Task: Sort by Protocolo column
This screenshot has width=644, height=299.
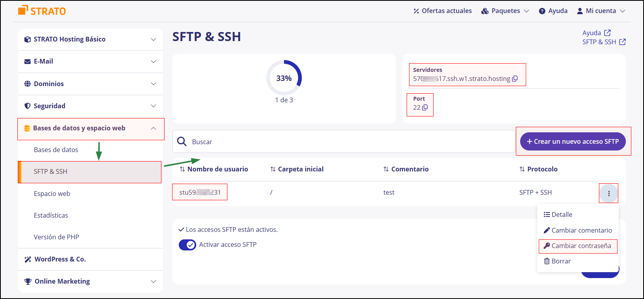Action: coord(538,169)
